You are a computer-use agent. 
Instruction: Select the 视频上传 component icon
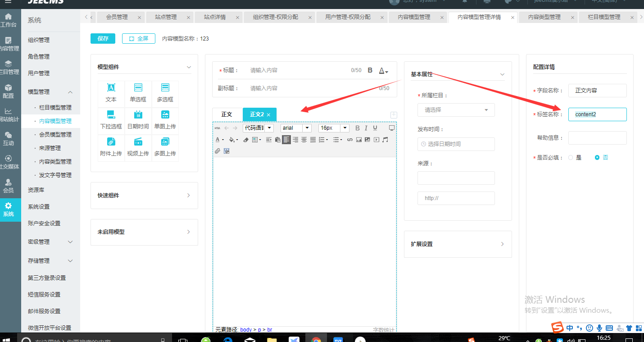click(x=138, y=141)
